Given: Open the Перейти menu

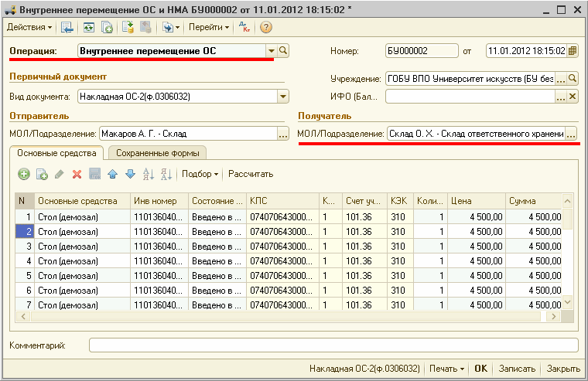Looking at the screenshot, I should coord(209,27).
